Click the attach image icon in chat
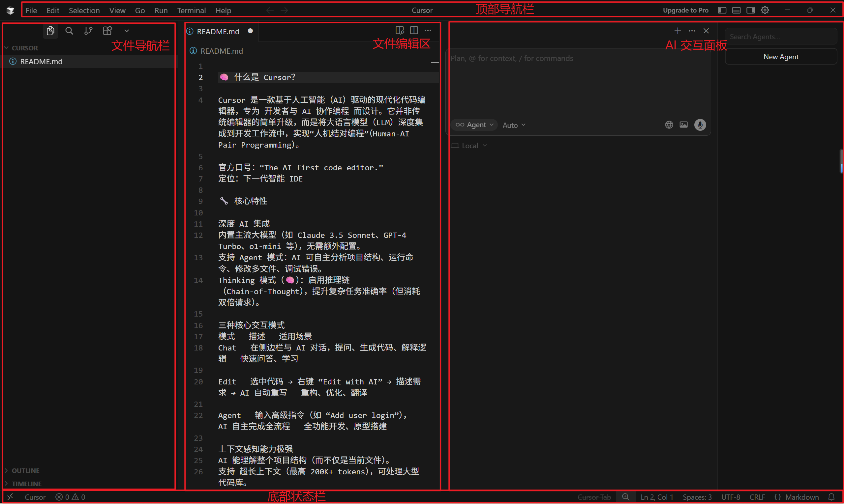This screenshot has height=504, width=844. [x=683, y=125]
